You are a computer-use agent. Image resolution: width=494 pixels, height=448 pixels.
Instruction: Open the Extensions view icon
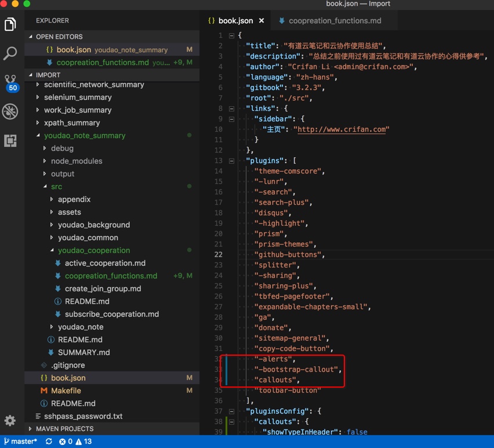click(x=10, y=140)
